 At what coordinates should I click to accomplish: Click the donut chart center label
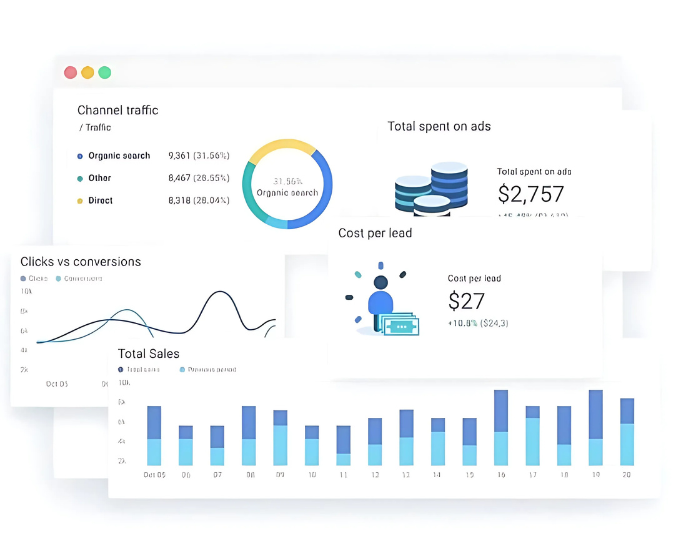[x=287, y=187]
